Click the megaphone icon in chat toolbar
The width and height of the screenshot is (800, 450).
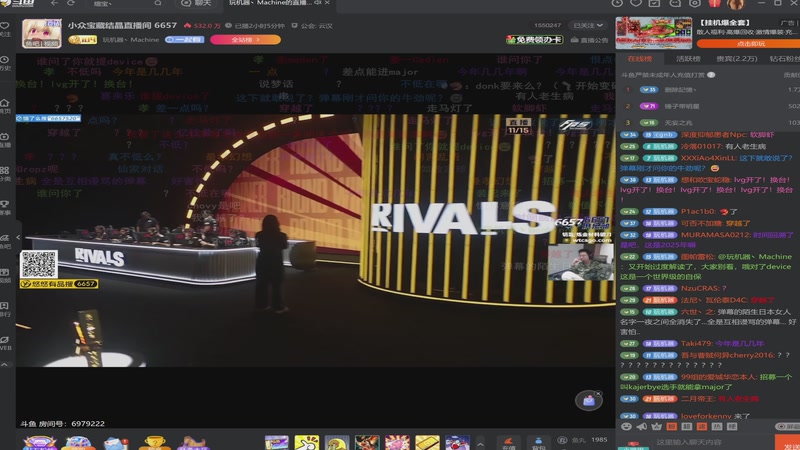tap(642, 427)
